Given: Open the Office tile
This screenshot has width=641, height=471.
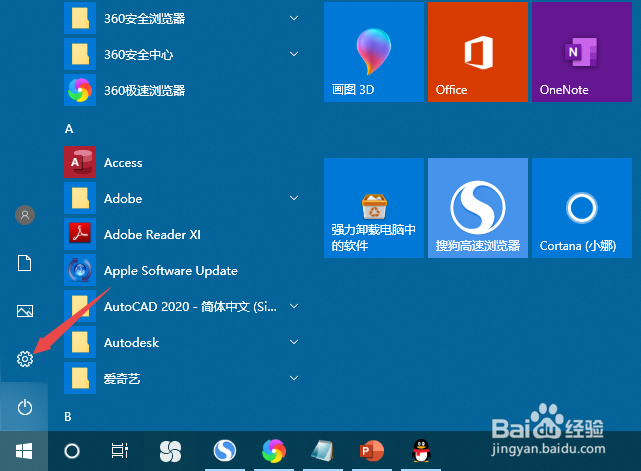Looking at the screenshot, I should click(x=478, y=52).
